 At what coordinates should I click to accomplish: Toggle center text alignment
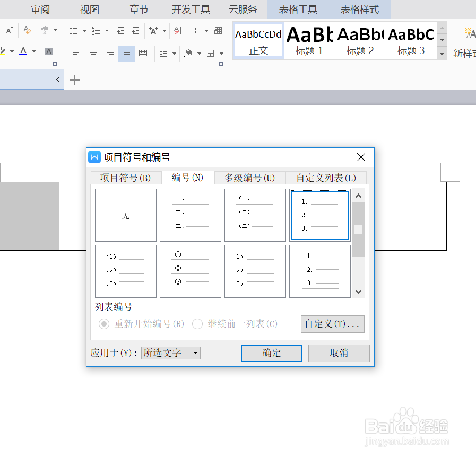coord(94,53)
